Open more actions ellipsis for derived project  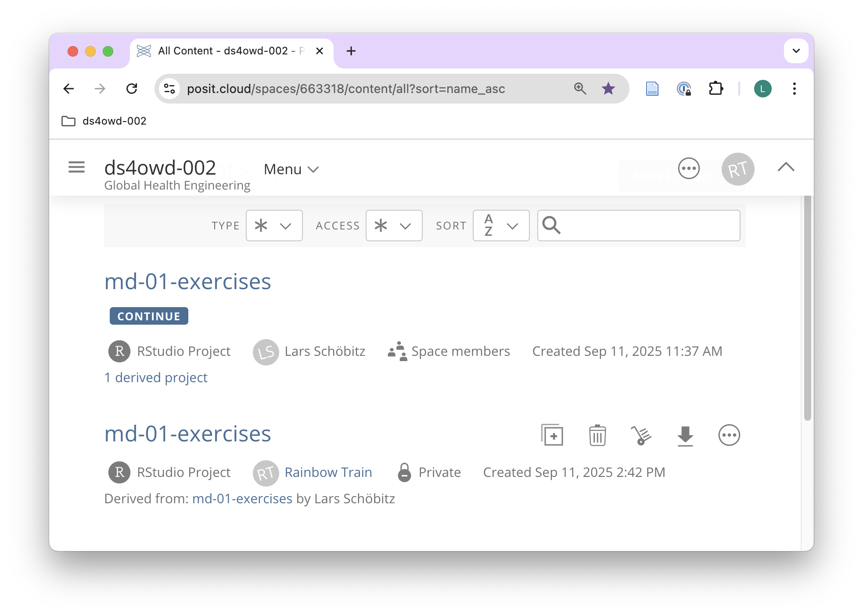(729, 435)
